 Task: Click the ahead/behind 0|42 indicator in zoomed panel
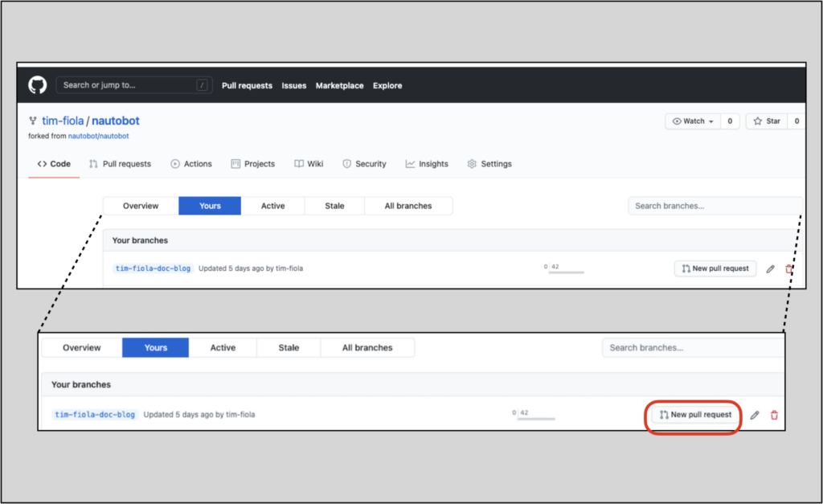pyautogui.click(x=534, y=415)
